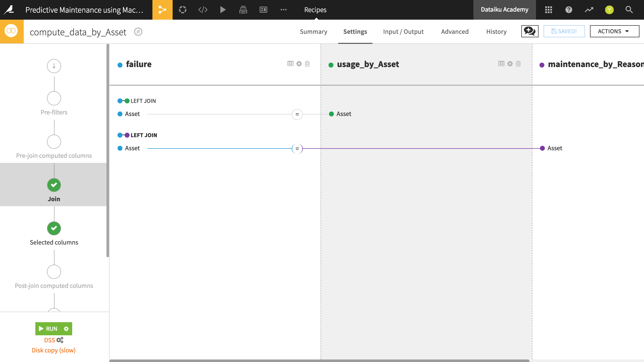Open the code notebooks icon

pyautogui.click(x=203, y=10)
